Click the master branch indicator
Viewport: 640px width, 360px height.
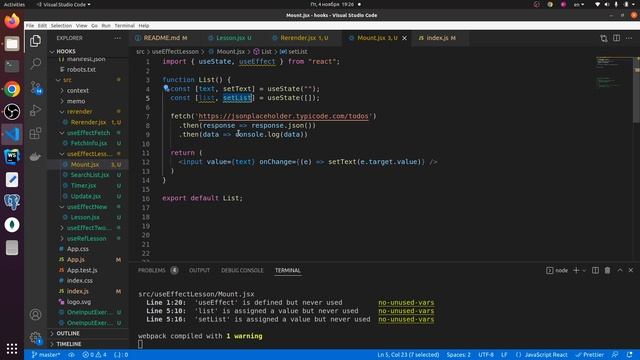click(46, 355)
